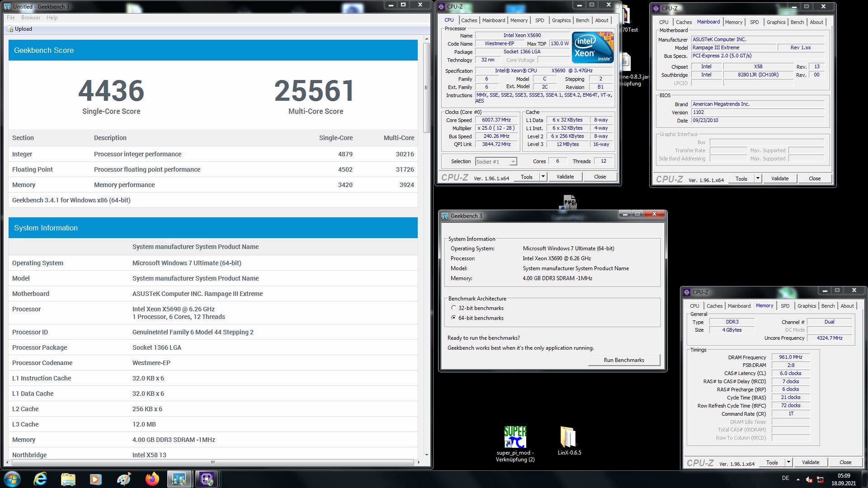868x488 pixels.
Task: Click the BIOS Version 1102 field
Action: click(x=758, y=112)
